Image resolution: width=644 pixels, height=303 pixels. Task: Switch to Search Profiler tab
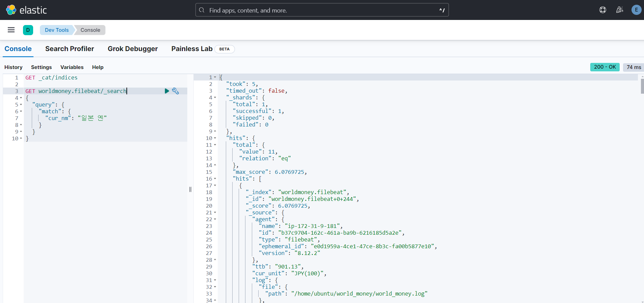[x=70, y=49]
